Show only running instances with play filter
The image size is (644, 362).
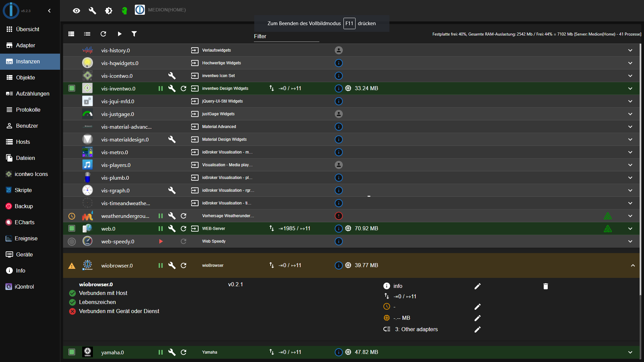[119, 34]
